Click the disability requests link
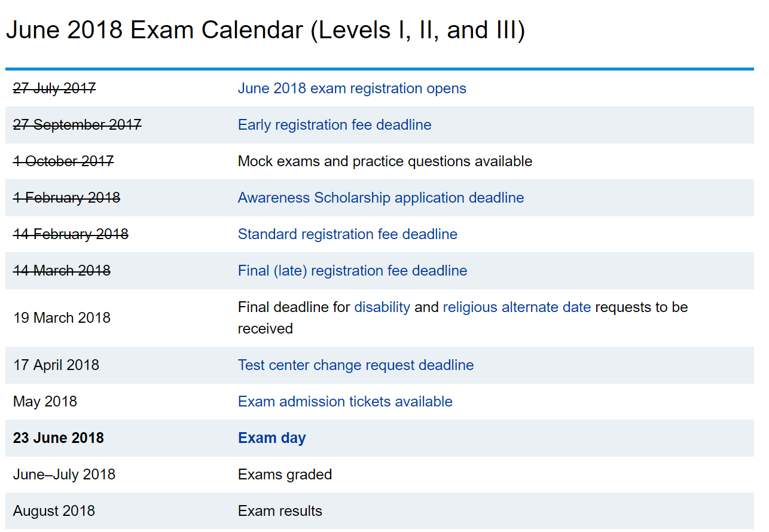The image size is (769, 532). 382,307
